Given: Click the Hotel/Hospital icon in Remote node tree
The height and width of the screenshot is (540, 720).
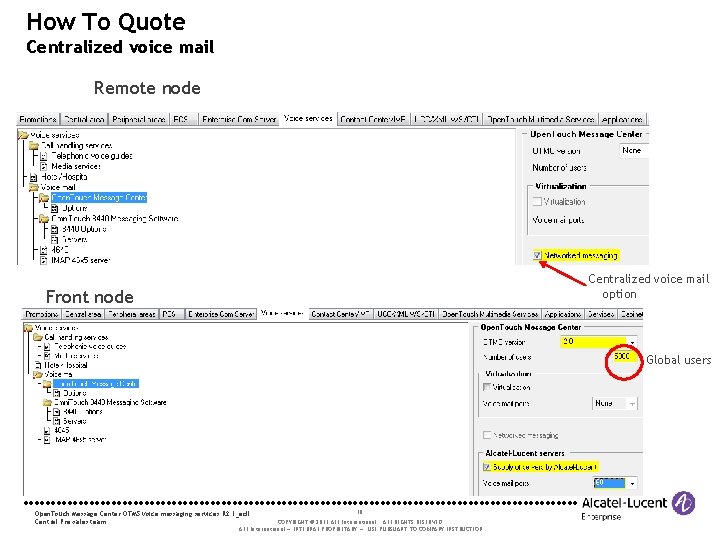Looking at the screenshot, I should click(x=33, y=177).
